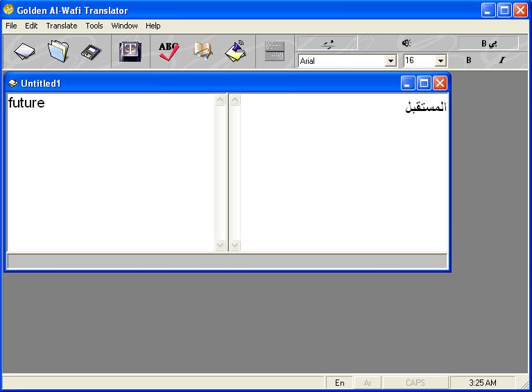This screenshot has width=532, height=392.
Task: Click the Ar language status indicator
Action: click(x=368, y=383)
